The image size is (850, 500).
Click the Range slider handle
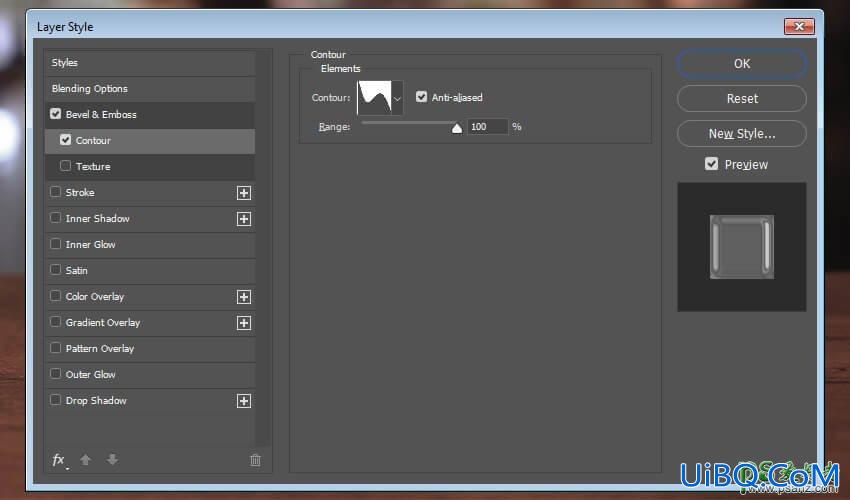pos(457,128)
